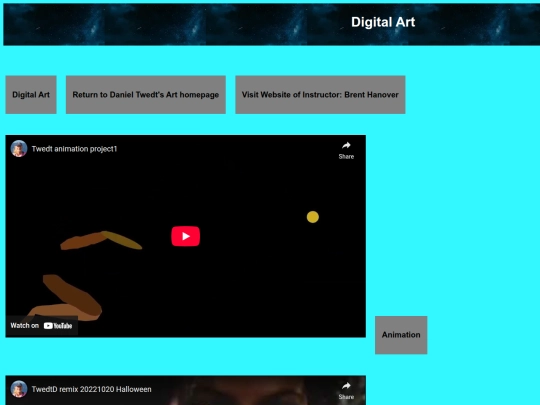Visit Website of Instructor: Brent Hanover
Screen dimensions: 540x405
pos(320,95)
